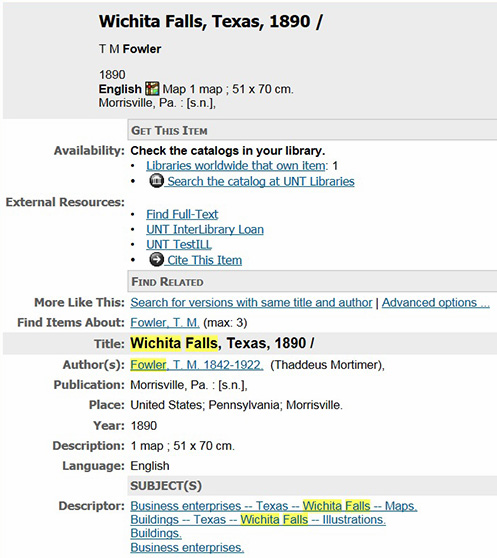Open Search the catalog at UNT Libraries
The image size is (497, 558).
tap(260, 181)
